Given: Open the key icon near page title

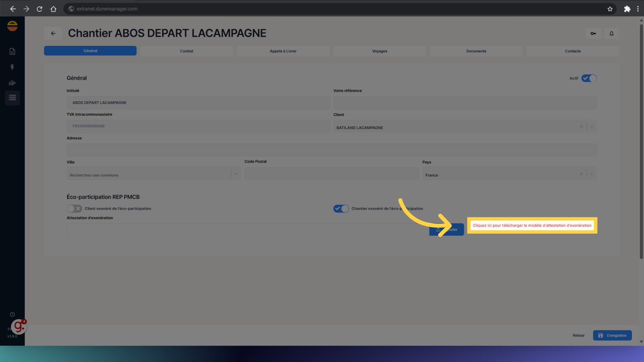Looking at the screenshot, I should point(593,33).
